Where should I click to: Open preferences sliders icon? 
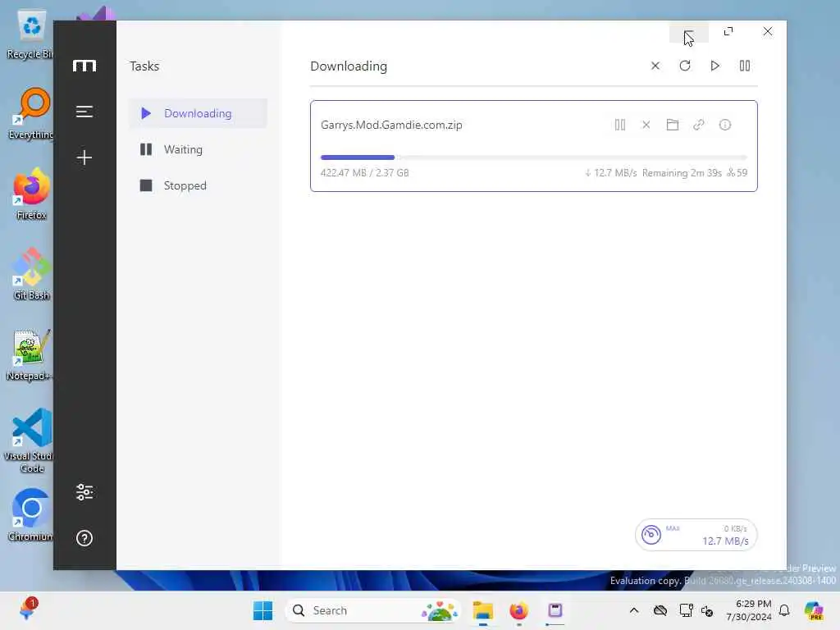84,492
